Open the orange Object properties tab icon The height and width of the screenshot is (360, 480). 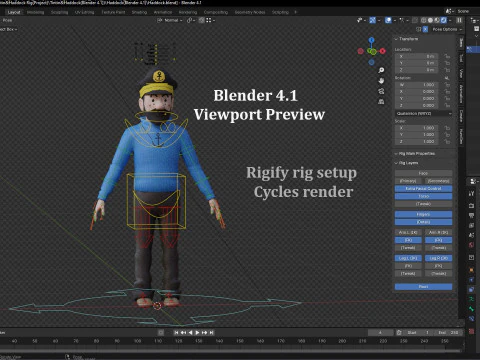tap(471, 270)
